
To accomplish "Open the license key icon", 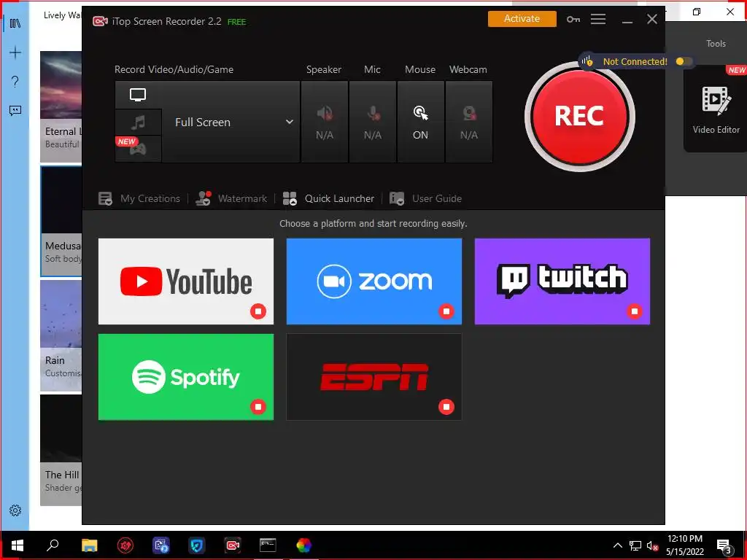I will pos(573,19).
